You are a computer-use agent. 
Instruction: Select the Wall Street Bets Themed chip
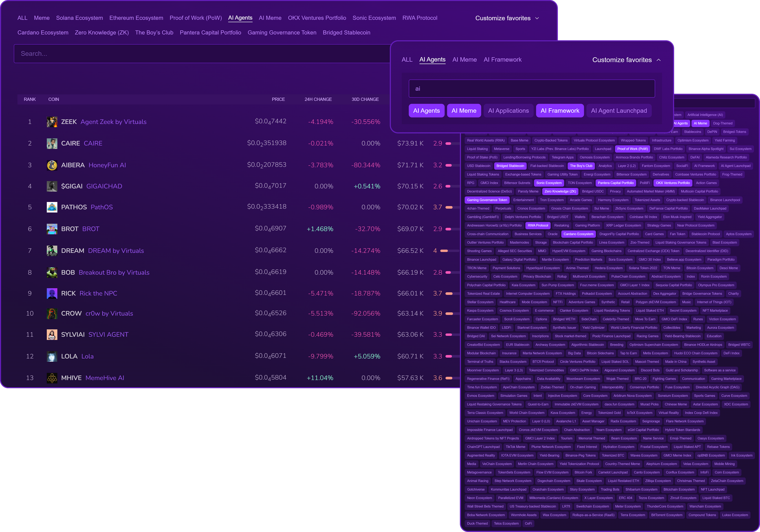(x=485, y=507)
